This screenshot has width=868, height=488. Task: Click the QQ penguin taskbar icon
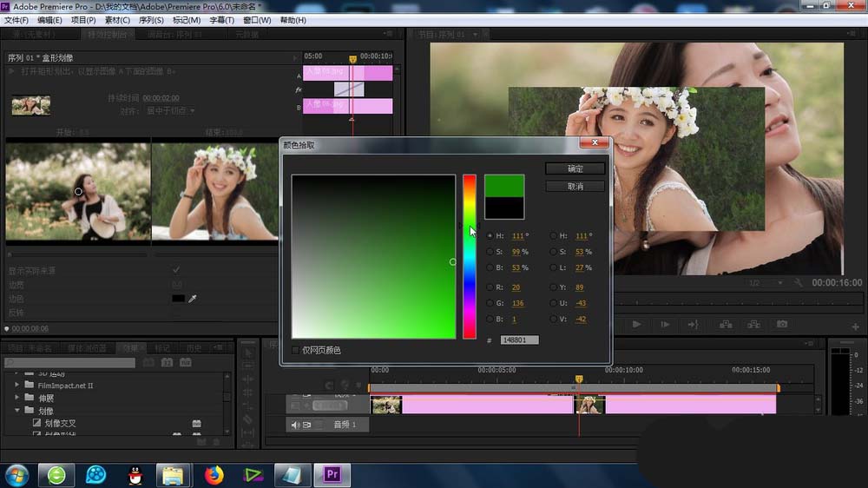(x=135, y=474)
